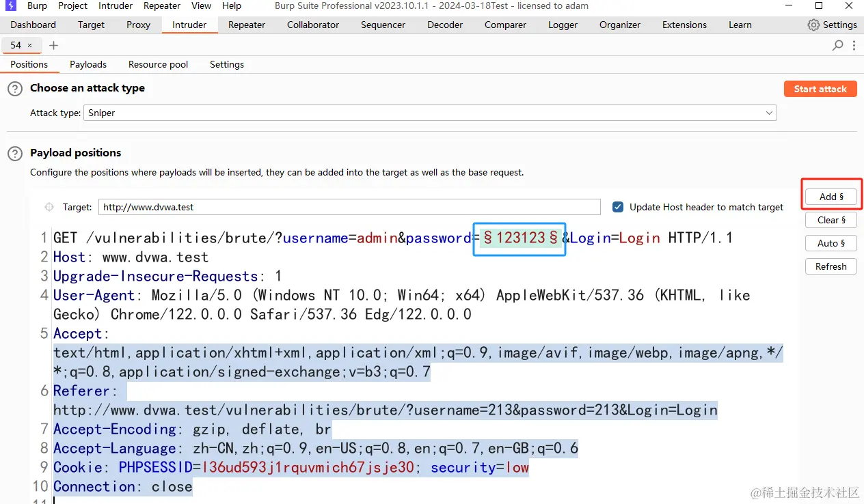The height and width of the screenshot is (504, 864).
Task: Open the View menu
Action: (202, 5)
